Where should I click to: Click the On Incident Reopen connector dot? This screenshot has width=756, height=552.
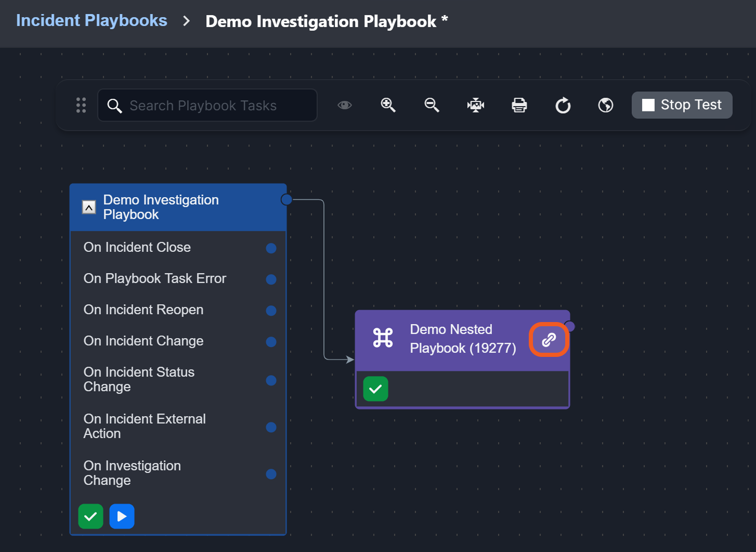point(271,311)
